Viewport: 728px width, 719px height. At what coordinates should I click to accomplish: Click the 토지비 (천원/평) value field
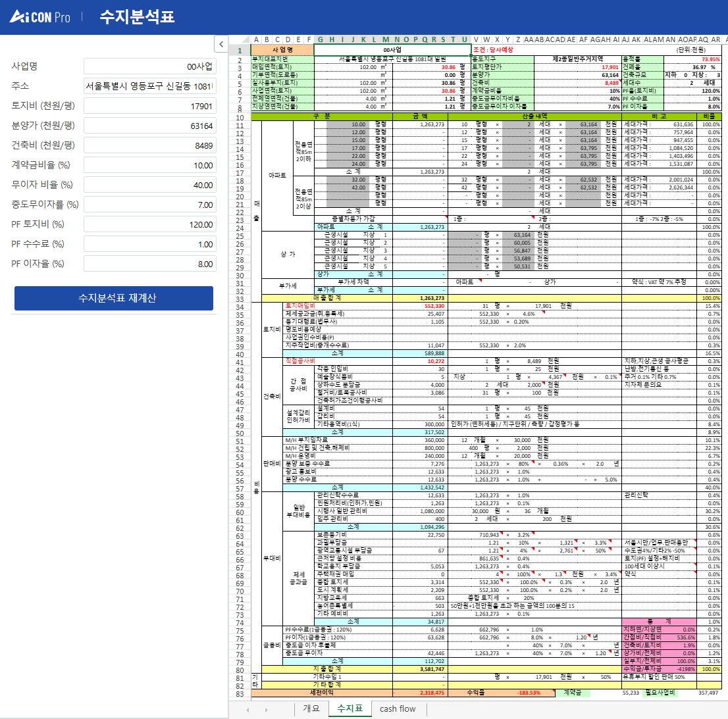[150, 106]
